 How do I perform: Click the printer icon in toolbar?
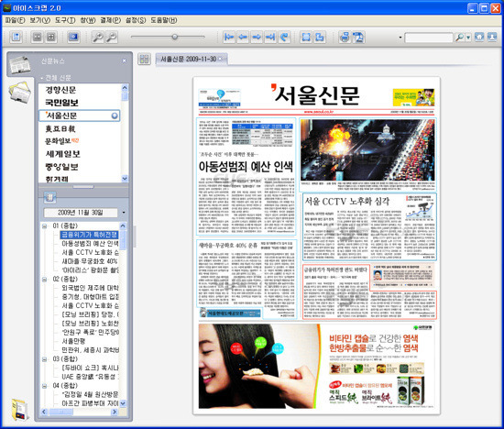pos(345,37)
